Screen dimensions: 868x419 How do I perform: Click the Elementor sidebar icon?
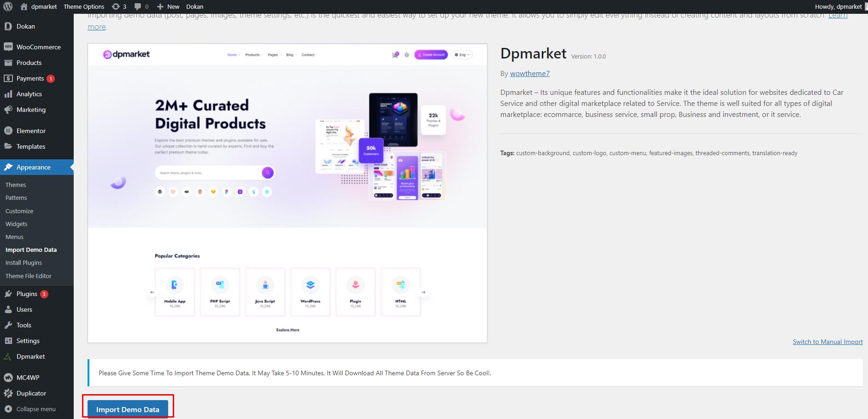[8, 131]
